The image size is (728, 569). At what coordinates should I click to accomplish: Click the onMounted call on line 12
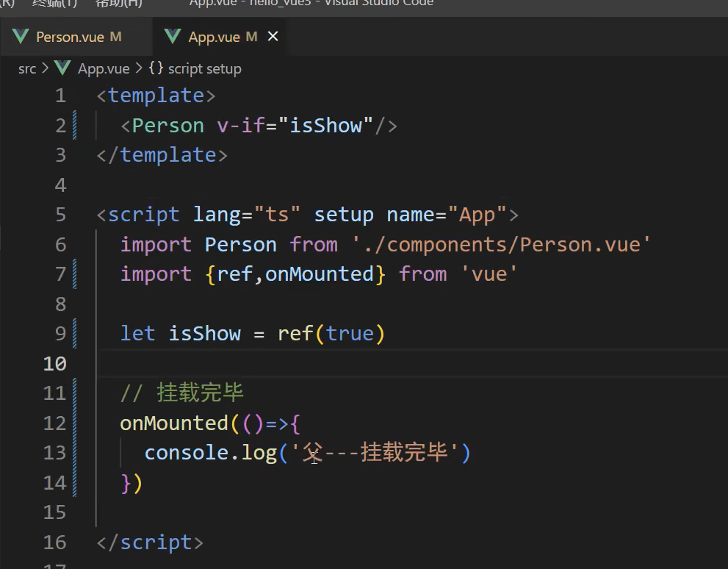pyautogui.click(x=174, y=423)
